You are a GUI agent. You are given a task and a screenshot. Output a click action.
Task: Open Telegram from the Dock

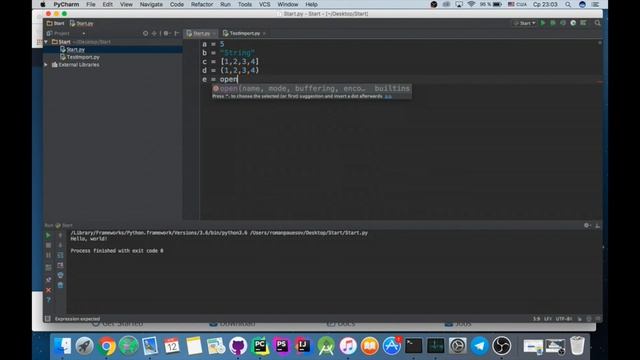[480, 346]
